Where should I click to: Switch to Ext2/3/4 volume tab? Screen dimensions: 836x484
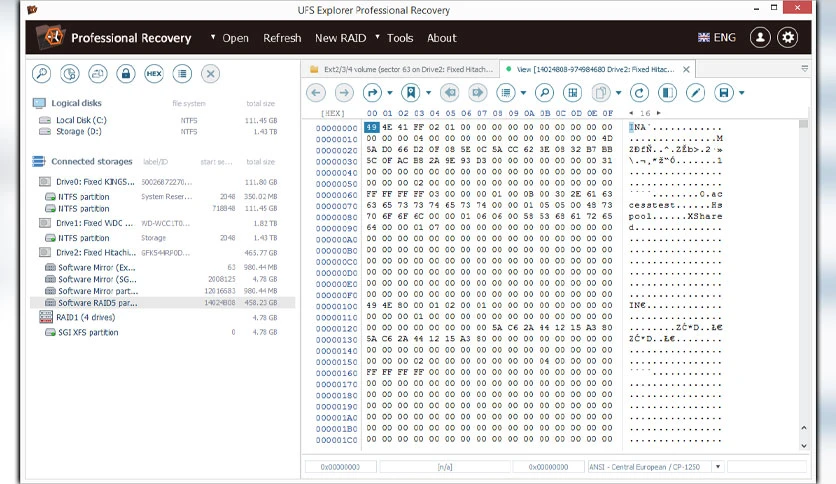point(401,69)
